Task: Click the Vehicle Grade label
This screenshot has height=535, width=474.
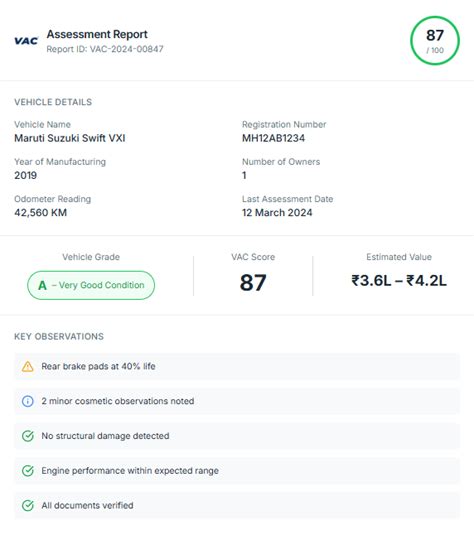Action: (x=91, y=257)
